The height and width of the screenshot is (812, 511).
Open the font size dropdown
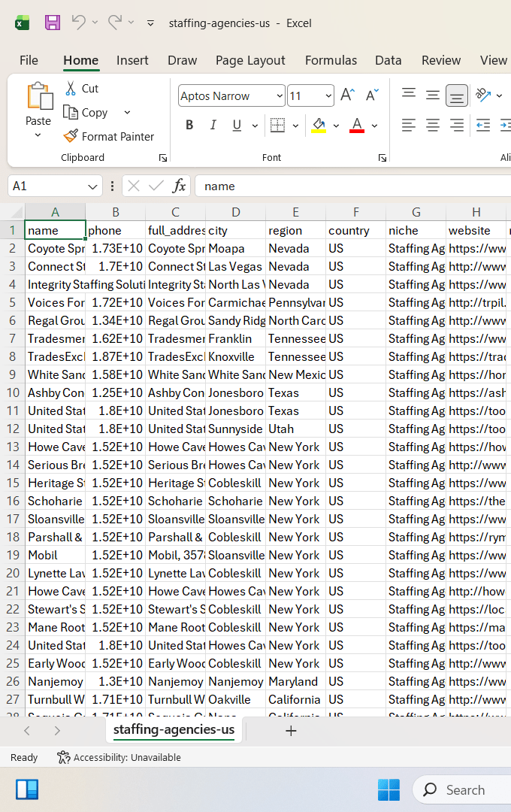pos(328,95)
